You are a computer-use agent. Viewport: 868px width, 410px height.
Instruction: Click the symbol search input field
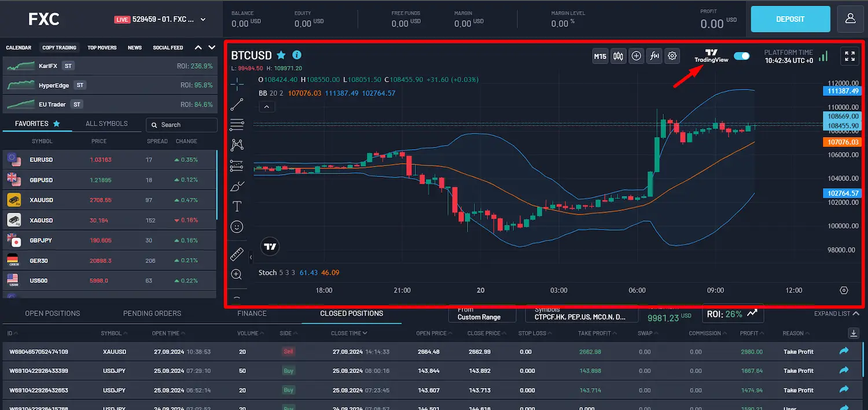click(181, 124)
